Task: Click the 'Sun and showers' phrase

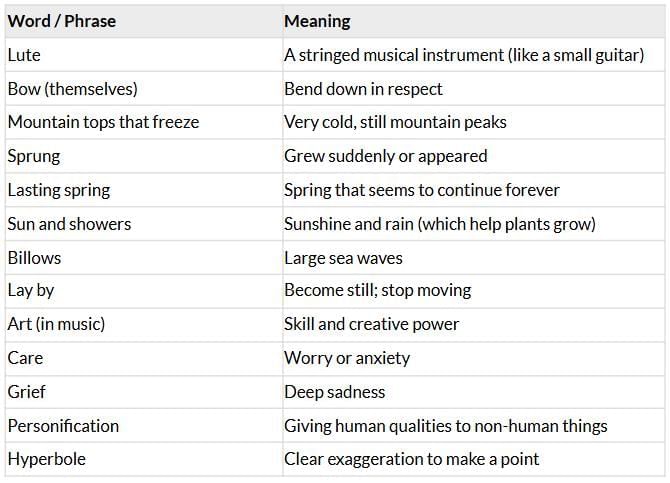Action: click(x=69, y=224)
